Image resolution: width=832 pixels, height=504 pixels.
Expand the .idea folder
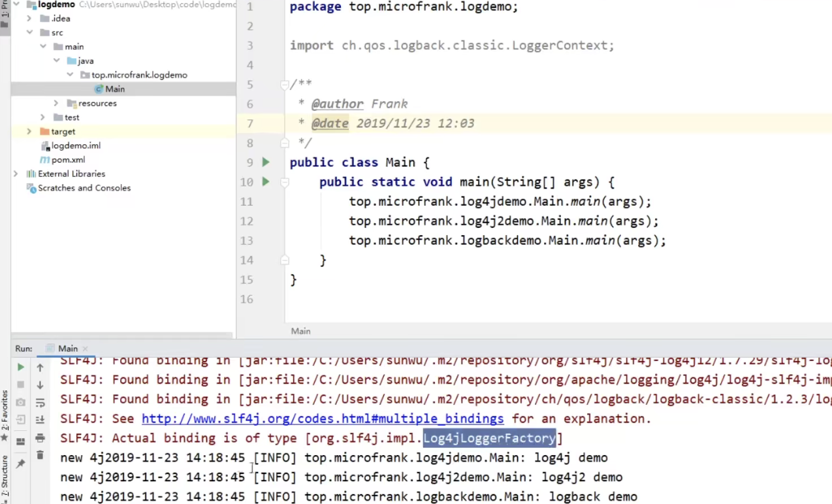point(29,18)
